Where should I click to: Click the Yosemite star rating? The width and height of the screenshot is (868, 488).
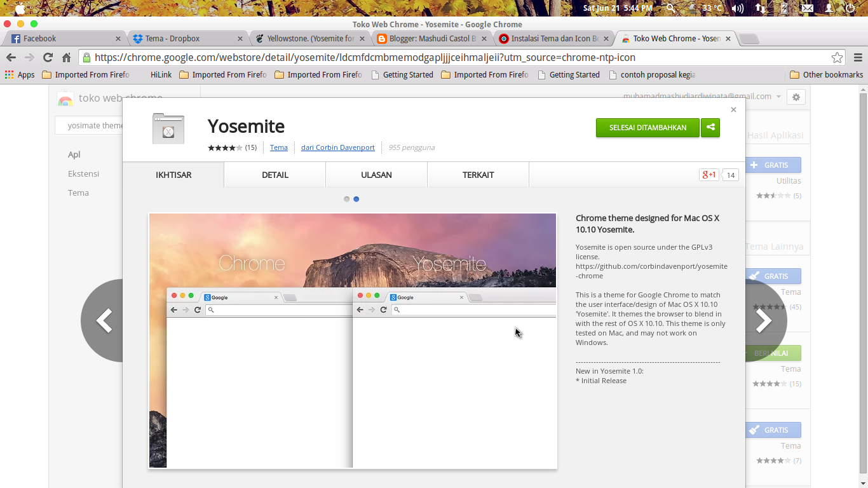tap(225, 147)
